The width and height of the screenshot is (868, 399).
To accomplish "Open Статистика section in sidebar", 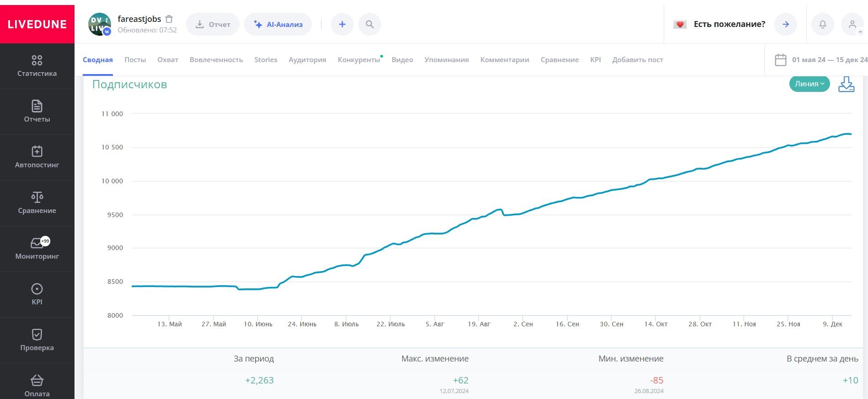I will [37, 66].
